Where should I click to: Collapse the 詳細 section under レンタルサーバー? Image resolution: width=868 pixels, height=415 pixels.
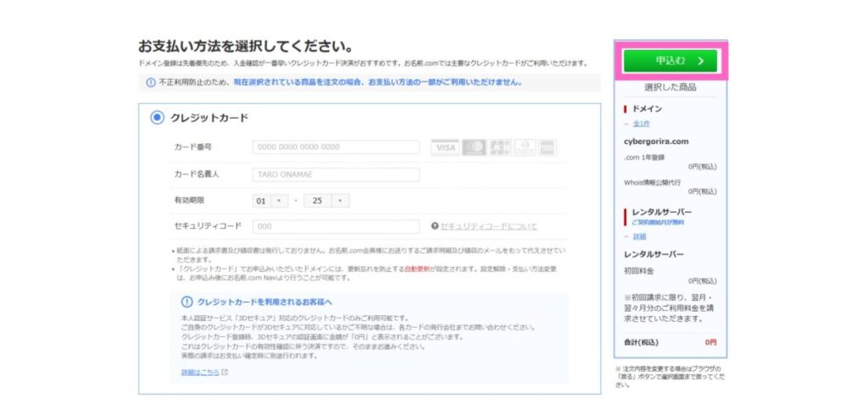636,236
